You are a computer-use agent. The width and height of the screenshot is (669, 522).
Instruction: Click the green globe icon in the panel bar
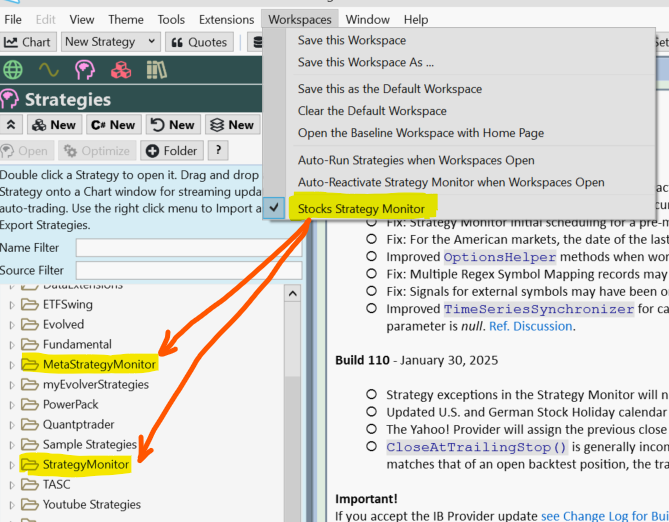point(13,70)
